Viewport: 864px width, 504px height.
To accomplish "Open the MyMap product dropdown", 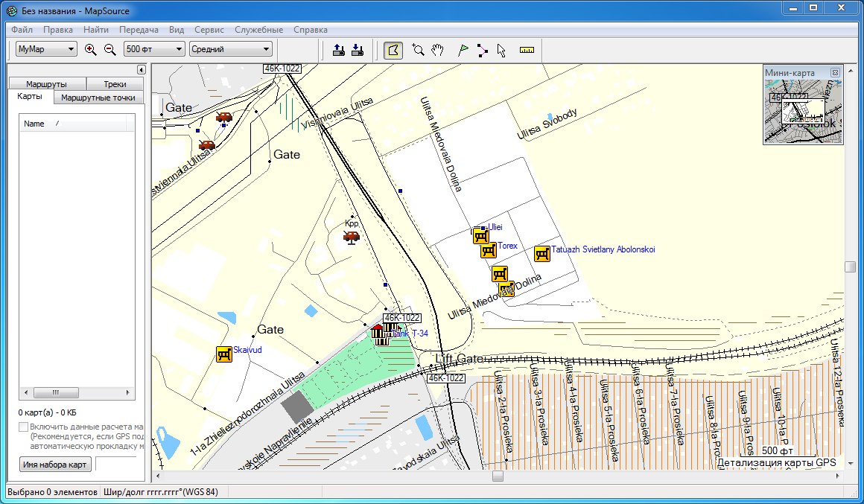I will [46, 49].
